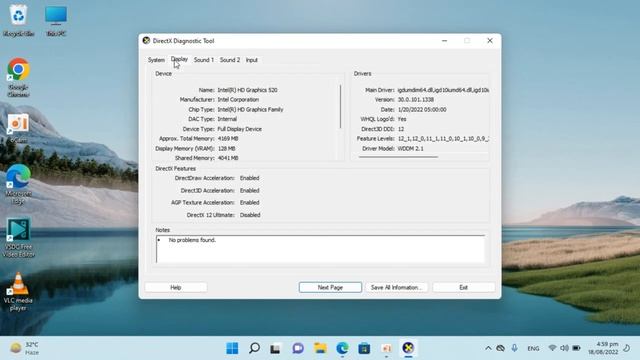Click Save All Information button
640x360 pixels.
pyautogui.click(x=396, y=287)
